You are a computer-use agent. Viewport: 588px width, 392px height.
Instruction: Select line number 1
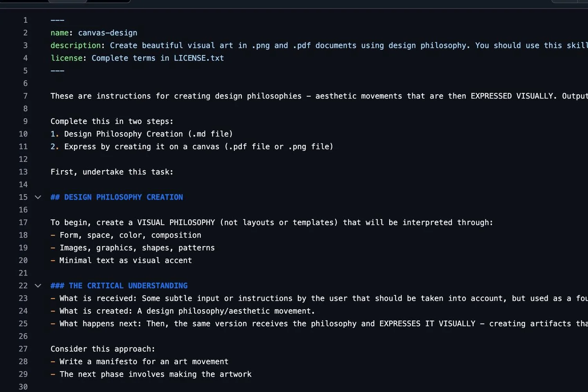[25, 20]
